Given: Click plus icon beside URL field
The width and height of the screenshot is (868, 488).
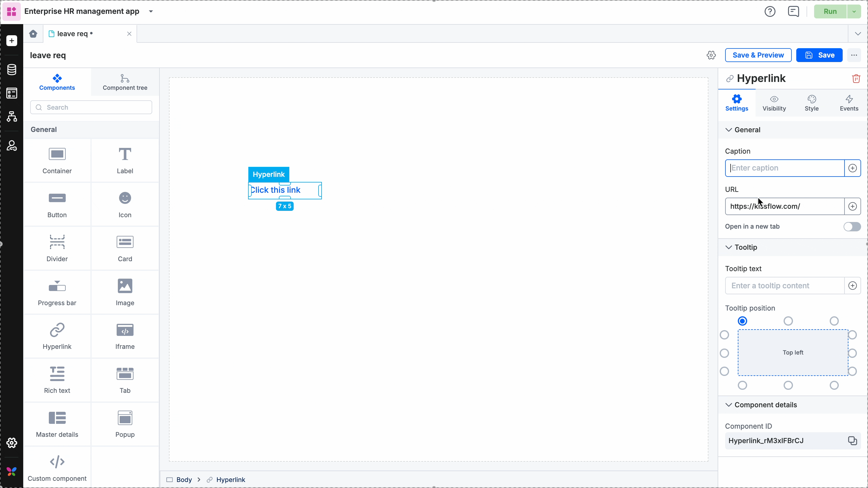Looking at the screenshot, I should pyautogui.click(x=853, y=206).
